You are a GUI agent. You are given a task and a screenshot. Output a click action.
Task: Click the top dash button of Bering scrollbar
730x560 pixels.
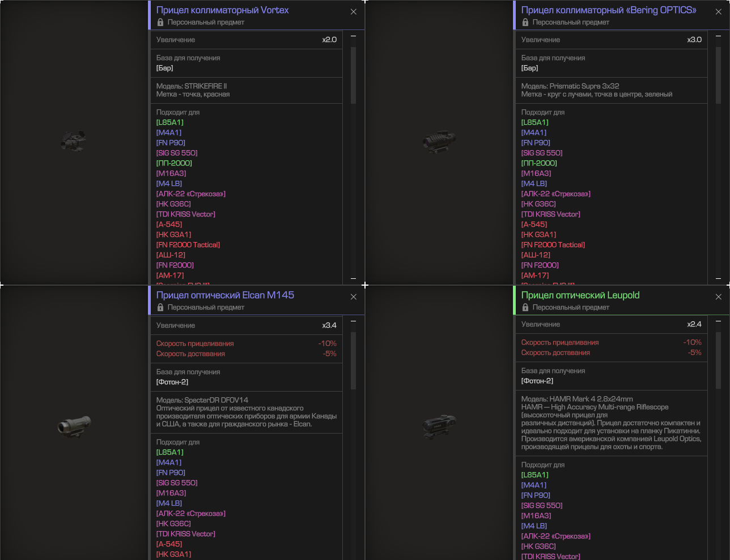coord(718,36)
